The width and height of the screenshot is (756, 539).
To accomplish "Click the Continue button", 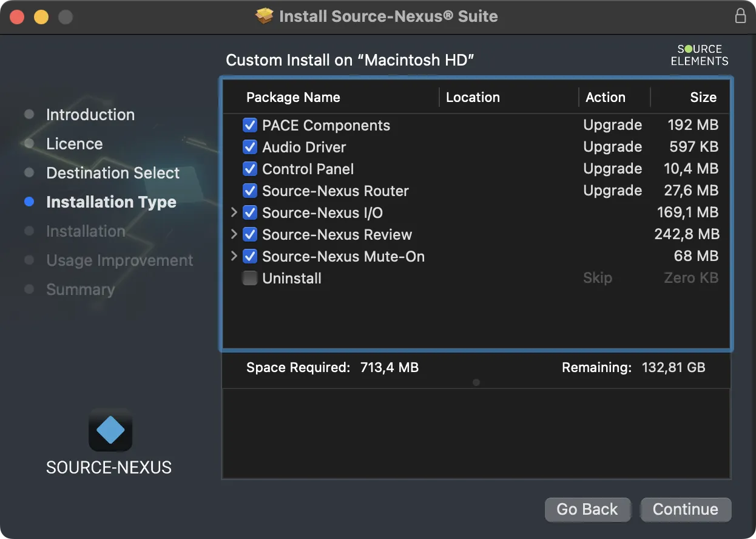I will pos(686,509).
